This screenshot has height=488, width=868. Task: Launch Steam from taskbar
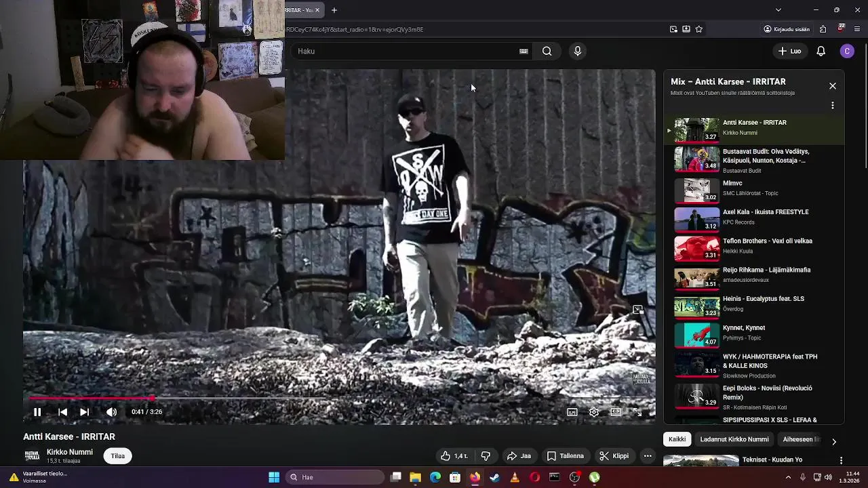point(495,477)
